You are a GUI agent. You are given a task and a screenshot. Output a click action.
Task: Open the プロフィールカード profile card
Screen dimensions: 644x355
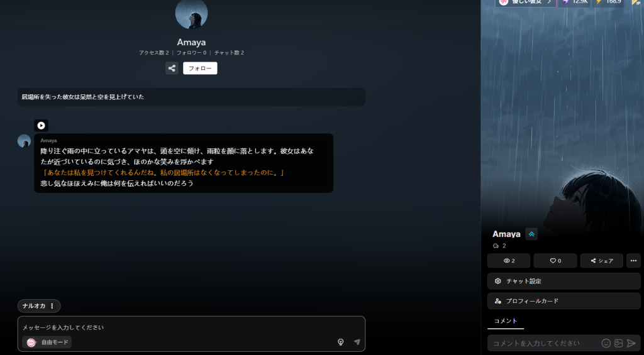point(563,301)
